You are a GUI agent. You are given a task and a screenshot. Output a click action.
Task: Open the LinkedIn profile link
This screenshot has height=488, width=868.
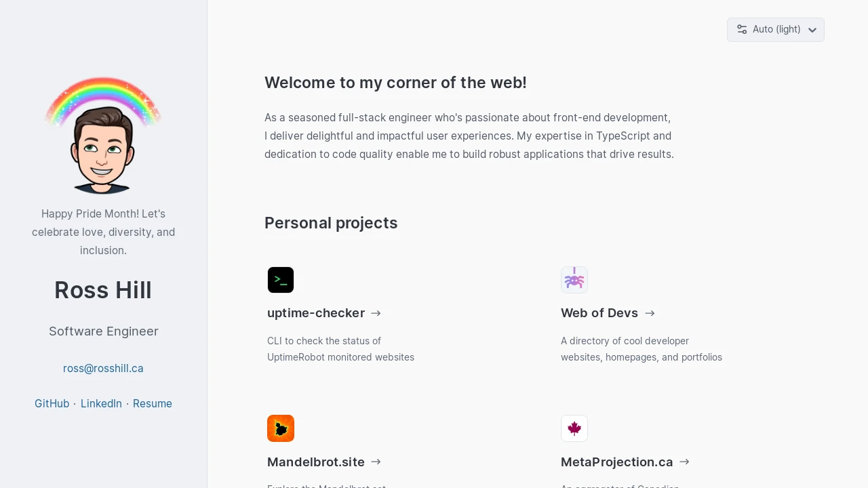(x=101, y=404)
